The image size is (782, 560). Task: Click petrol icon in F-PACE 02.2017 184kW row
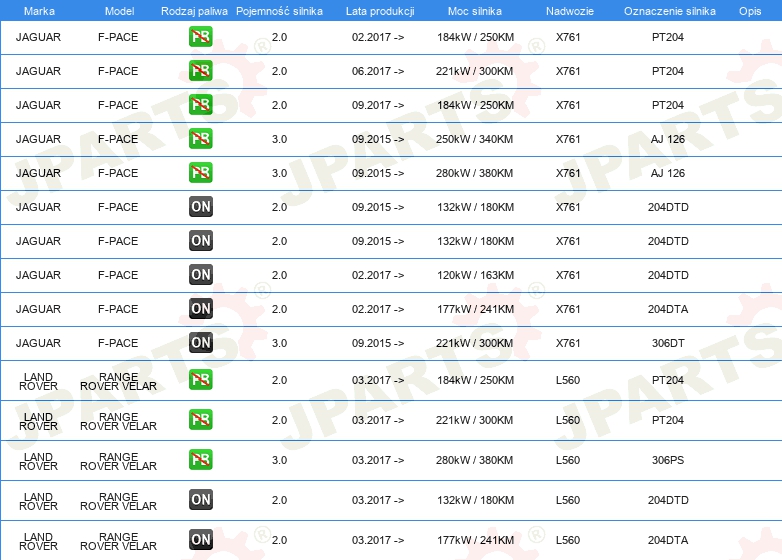(201, 37)
